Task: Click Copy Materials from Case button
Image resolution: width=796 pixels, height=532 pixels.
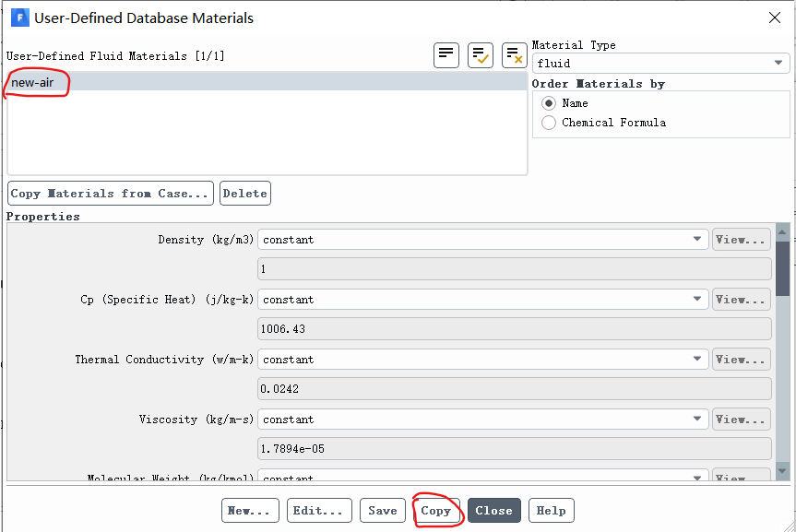Action: [x=111, y=194]
